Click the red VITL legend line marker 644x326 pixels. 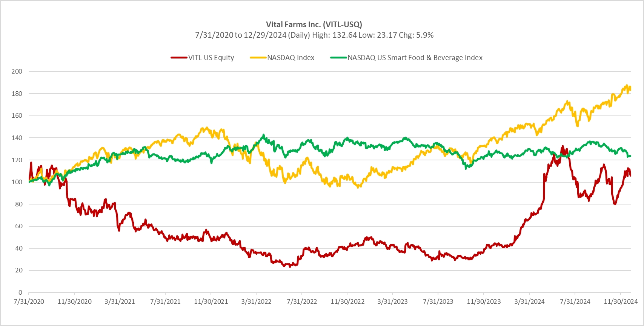(179, 58)
